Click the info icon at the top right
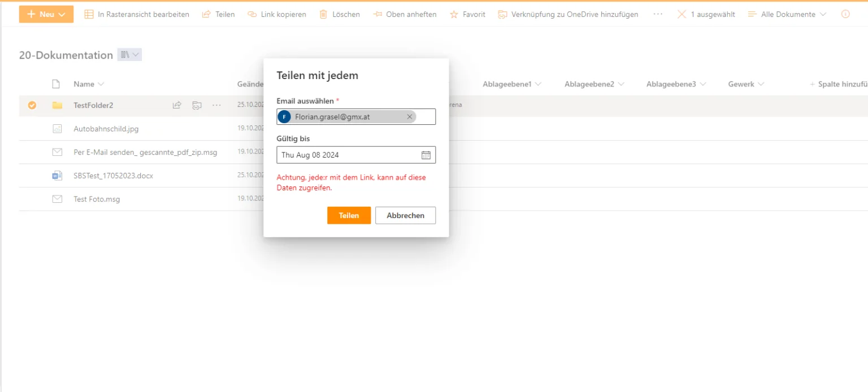The height and width of the screenshot is (392, 868). tap(846, 14)
